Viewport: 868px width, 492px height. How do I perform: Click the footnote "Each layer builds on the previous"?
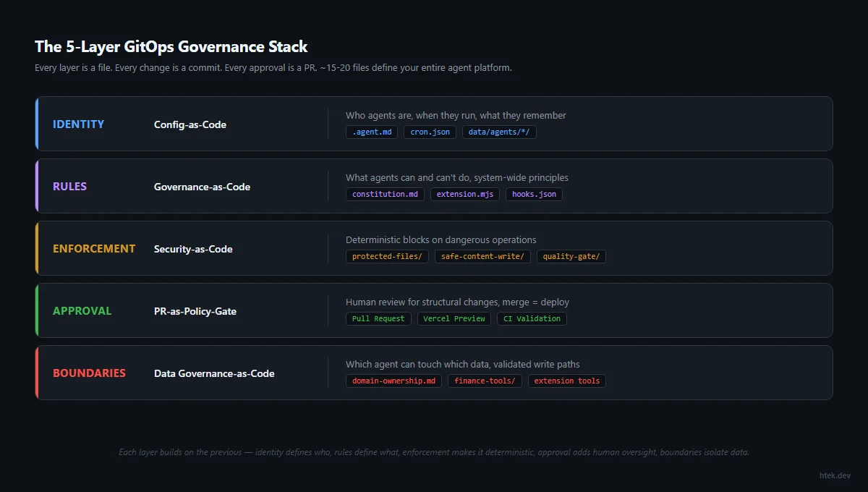434,452
